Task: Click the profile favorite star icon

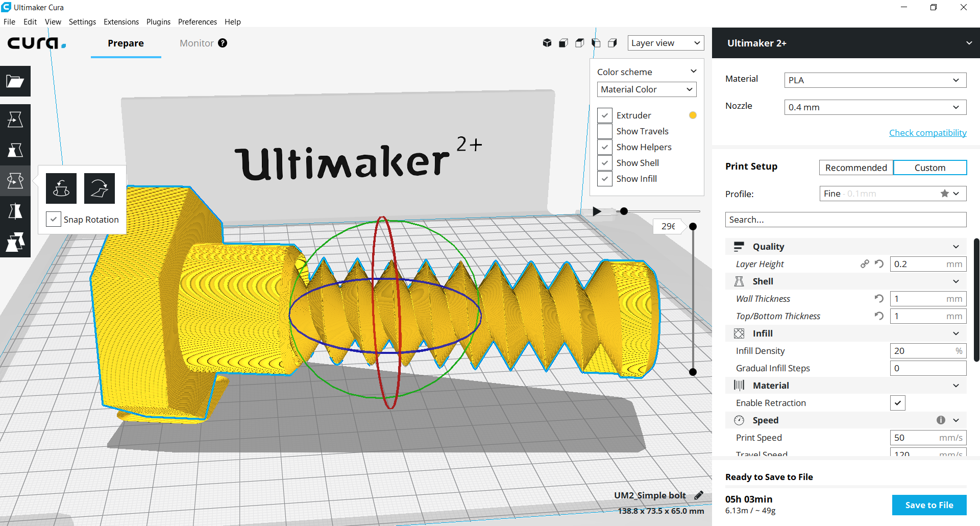Action: [945, 194]
